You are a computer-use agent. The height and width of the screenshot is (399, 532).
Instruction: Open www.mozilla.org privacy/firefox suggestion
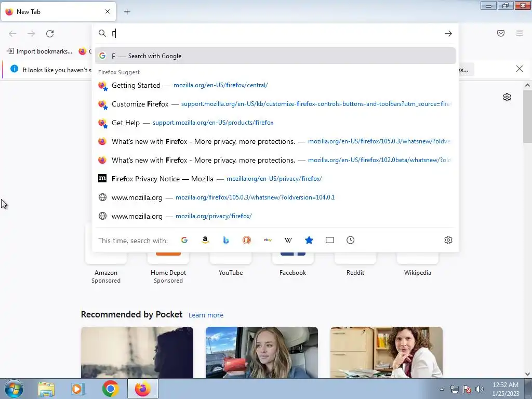pos(275,216)
